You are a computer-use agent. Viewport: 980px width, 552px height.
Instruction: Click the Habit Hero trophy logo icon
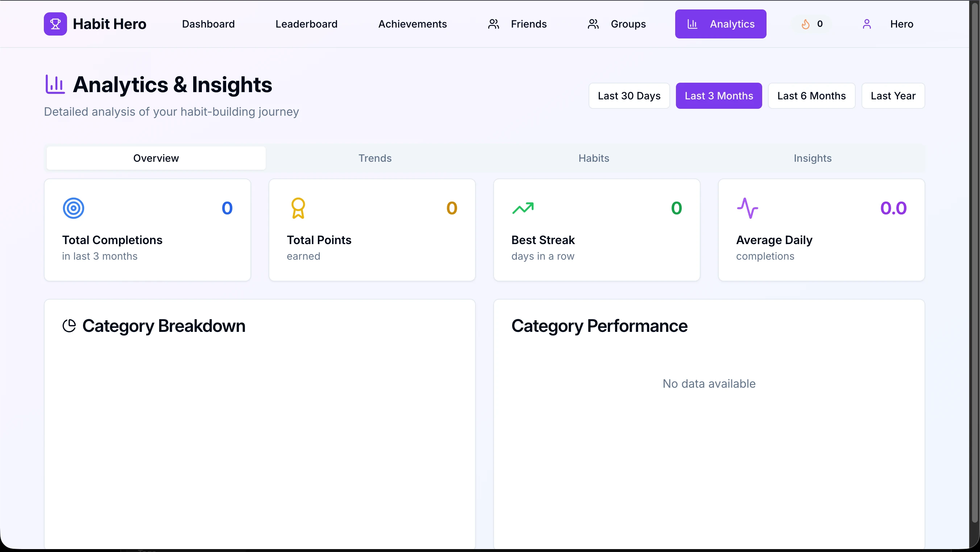[x=55, y=24]
